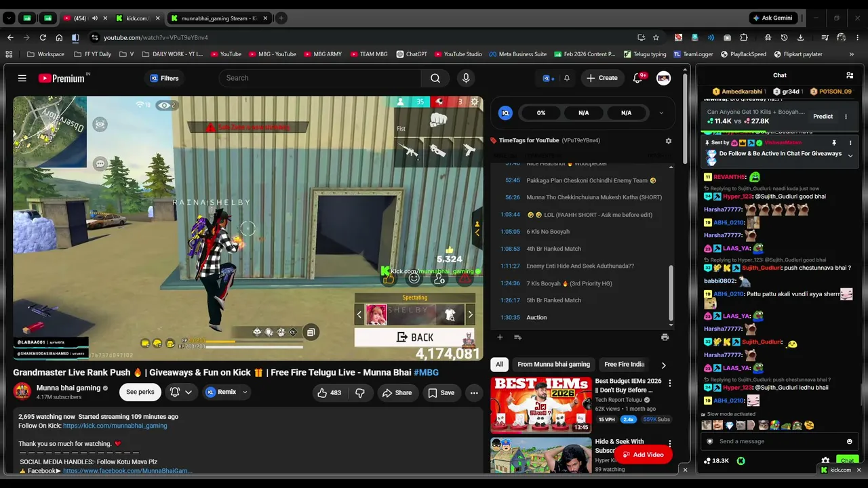Open the YouTube guide hamburger menu

click(22, 78)
